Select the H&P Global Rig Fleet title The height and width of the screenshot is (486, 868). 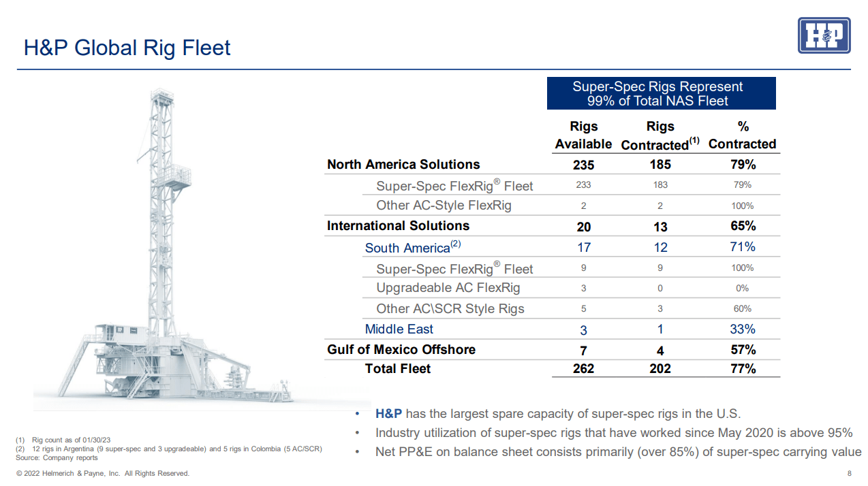tap(127, 48)
